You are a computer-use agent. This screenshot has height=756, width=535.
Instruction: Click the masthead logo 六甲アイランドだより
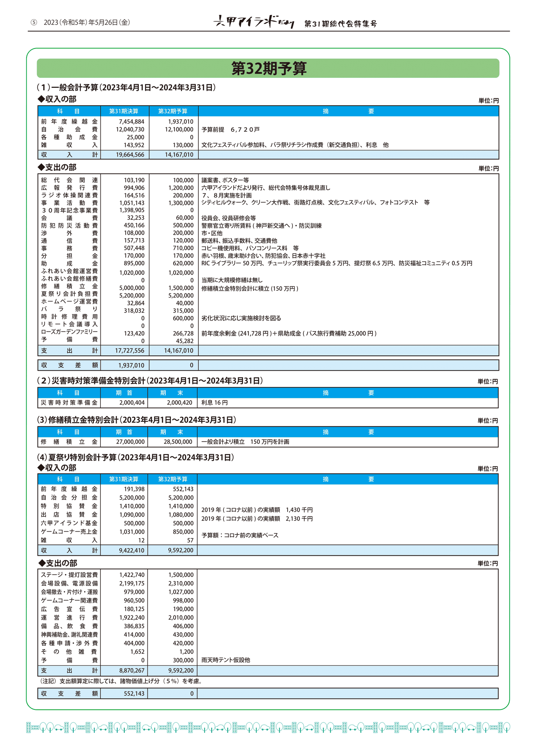pos(254,22)
